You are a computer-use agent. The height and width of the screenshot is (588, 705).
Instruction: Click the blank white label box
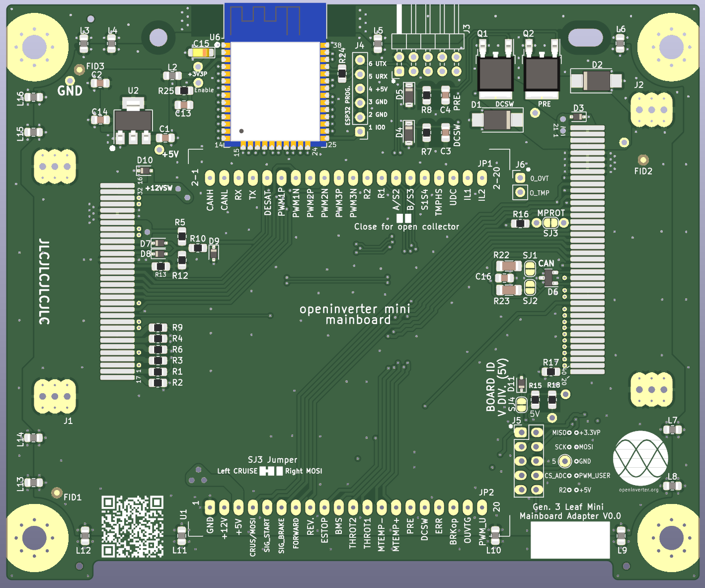[570, 540]
